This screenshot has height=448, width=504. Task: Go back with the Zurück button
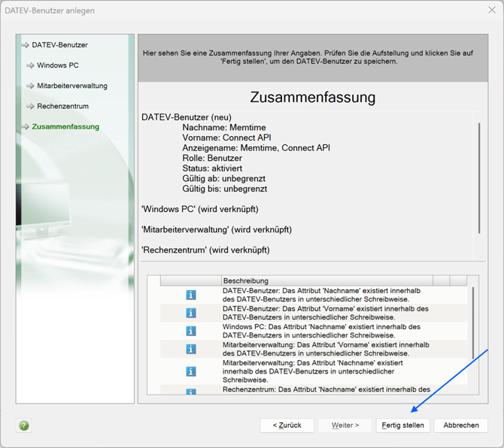point(287,425)
